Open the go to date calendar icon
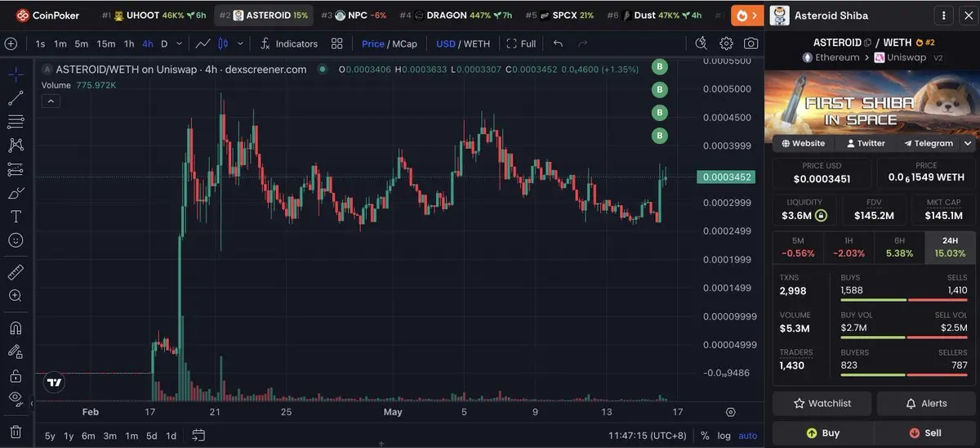The width and height of the screenshot is (980, 448). click(198, 436)
